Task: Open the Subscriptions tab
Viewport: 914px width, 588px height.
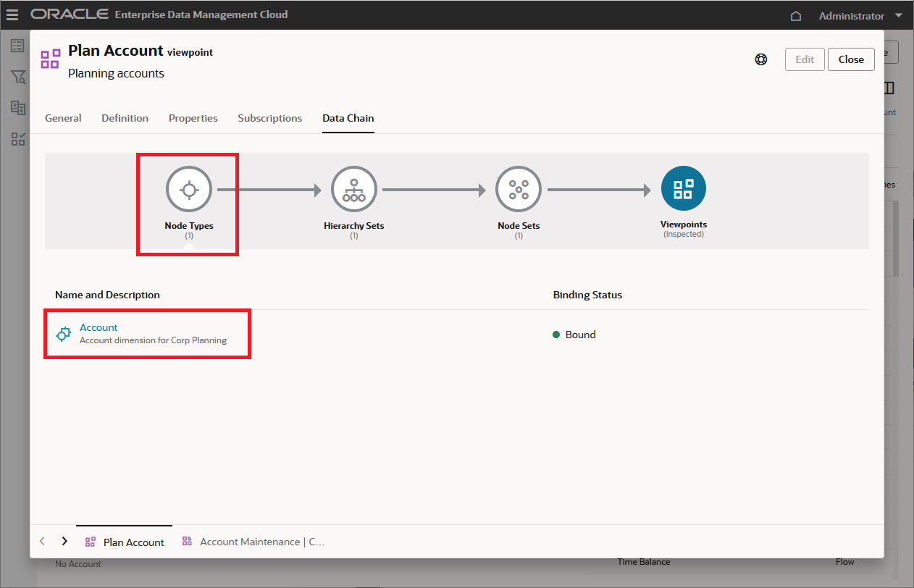Action: pos(270,118)
